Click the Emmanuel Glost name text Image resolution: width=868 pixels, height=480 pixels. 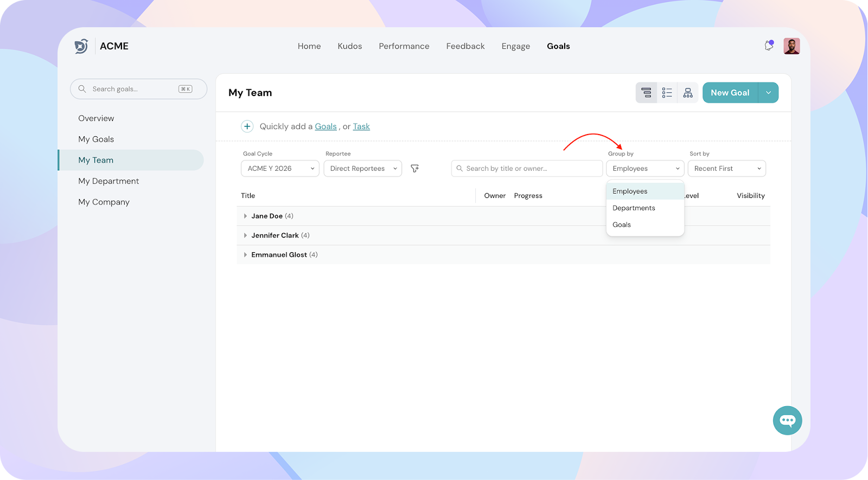click(x=279, y=255)
